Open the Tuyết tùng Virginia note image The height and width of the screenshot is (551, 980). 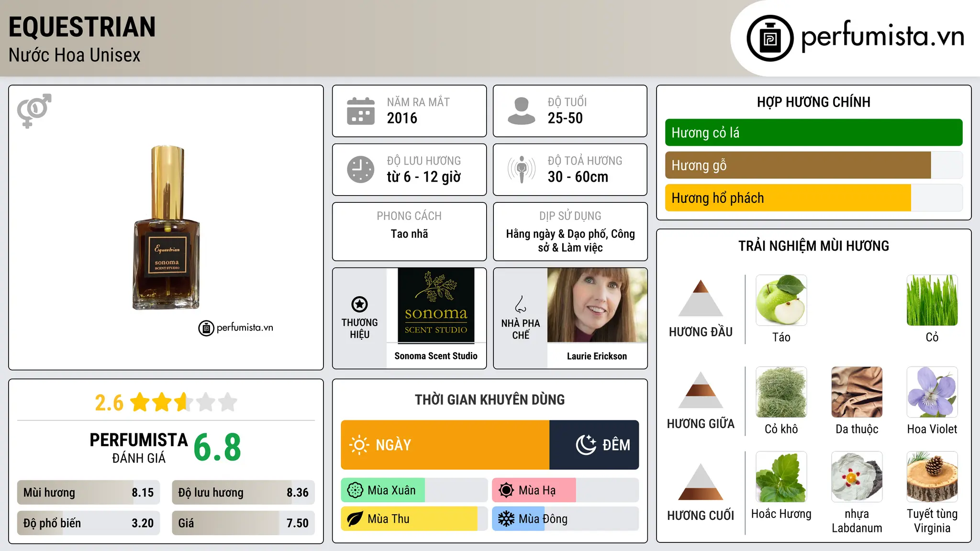point(932,477)
